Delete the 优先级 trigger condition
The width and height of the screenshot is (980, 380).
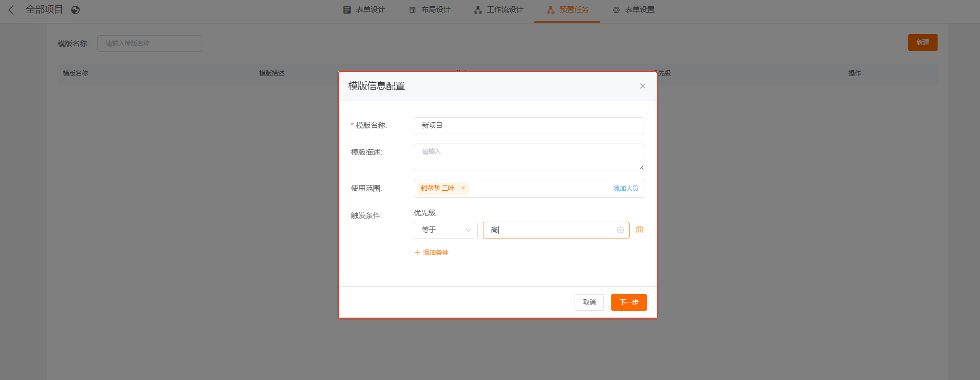tap(640, 230)
